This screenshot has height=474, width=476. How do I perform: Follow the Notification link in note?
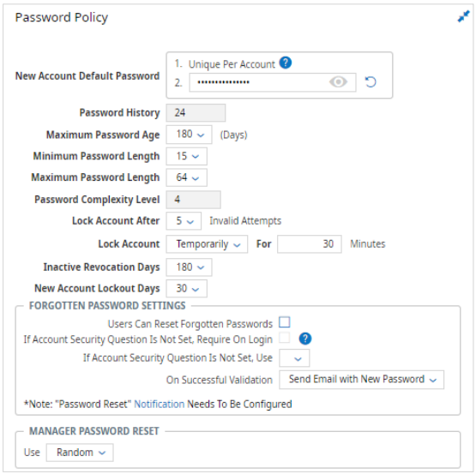pos(159,405)
